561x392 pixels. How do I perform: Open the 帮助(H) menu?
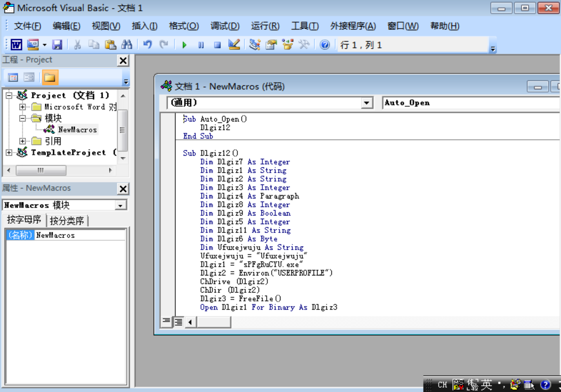pos(445,26)
